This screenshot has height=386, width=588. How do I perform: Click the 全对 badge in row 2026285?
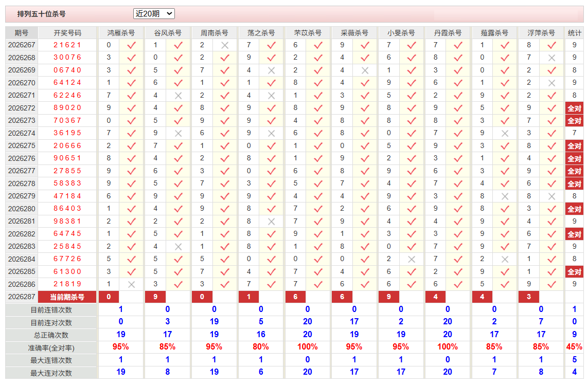click(x=574, y=272)
